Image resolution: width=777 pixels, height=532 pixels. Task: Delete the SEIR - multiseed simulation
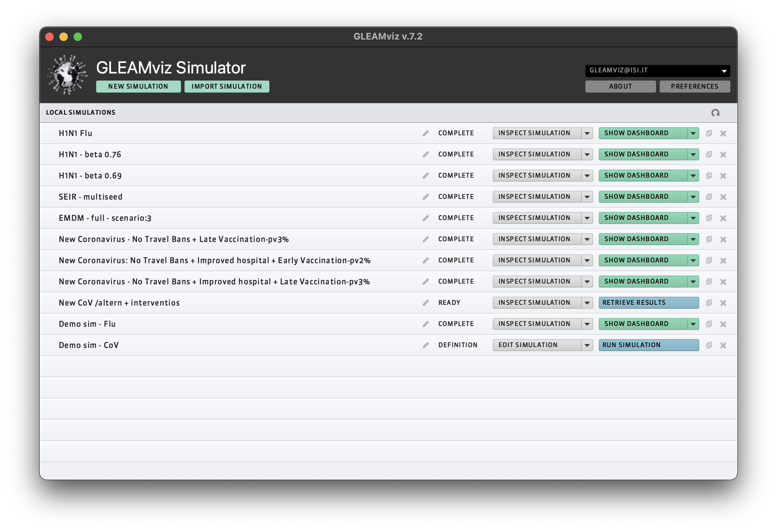(723, 197)
